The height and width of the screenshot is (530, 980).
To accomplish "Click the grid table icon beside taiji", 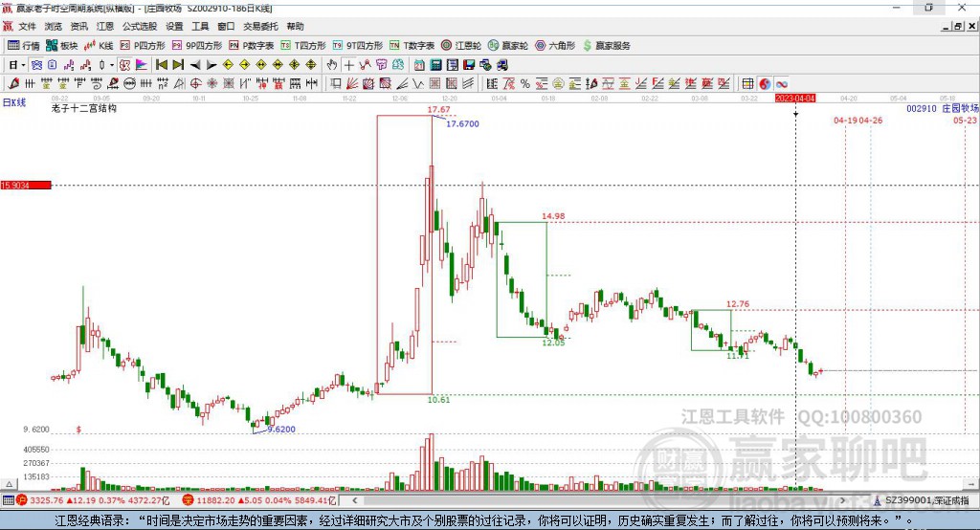I will (x=747, y=84).
